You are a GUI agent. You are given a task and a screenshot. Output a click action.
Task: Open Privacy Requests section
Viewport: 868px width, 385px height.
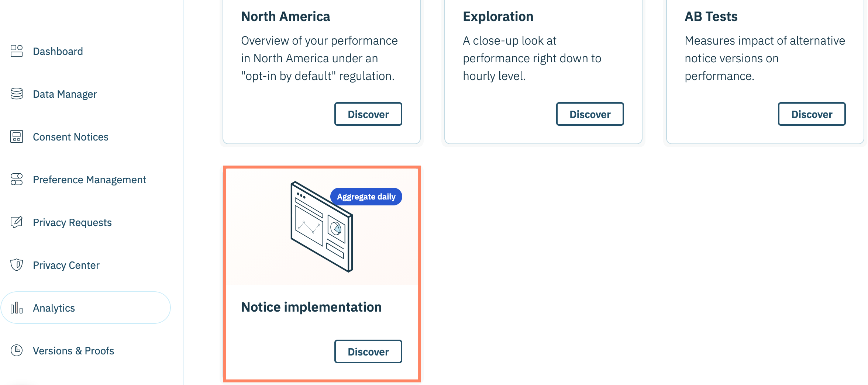tap(72, 222)
